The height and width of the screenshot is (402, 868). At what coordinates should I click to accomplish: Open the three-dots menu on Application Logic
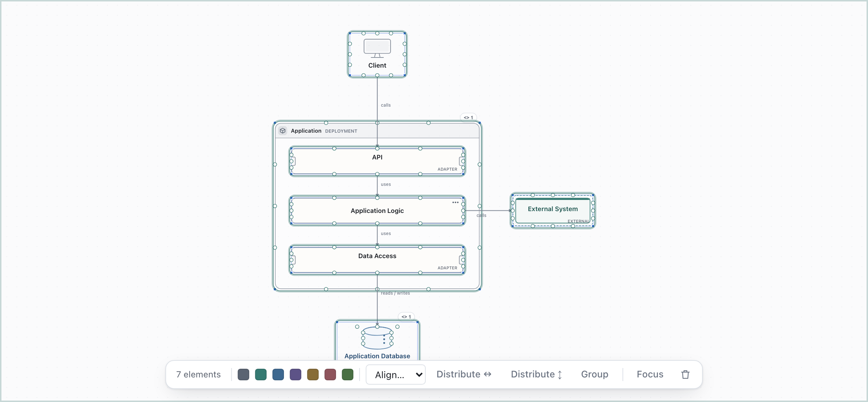[455, 202]
